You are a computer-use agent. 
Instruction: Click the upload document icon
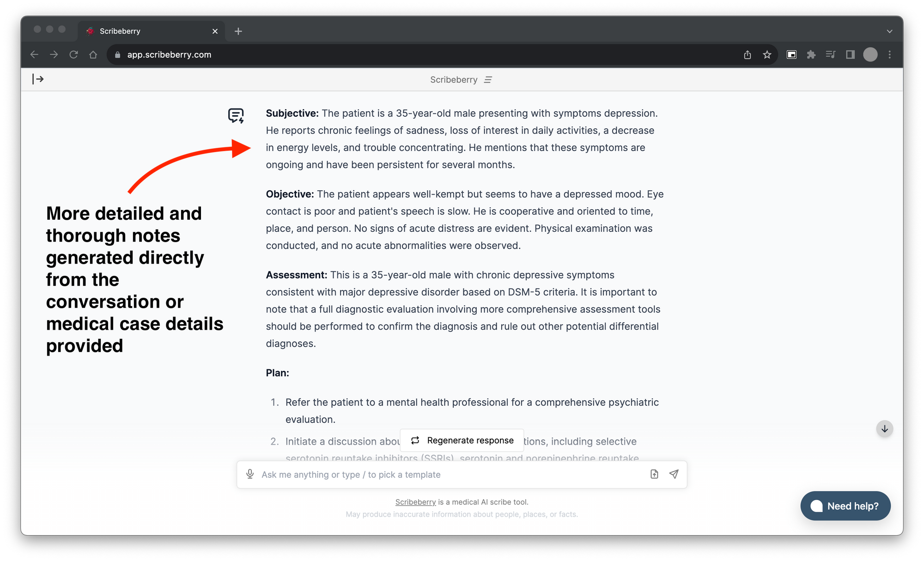[654, 474]
